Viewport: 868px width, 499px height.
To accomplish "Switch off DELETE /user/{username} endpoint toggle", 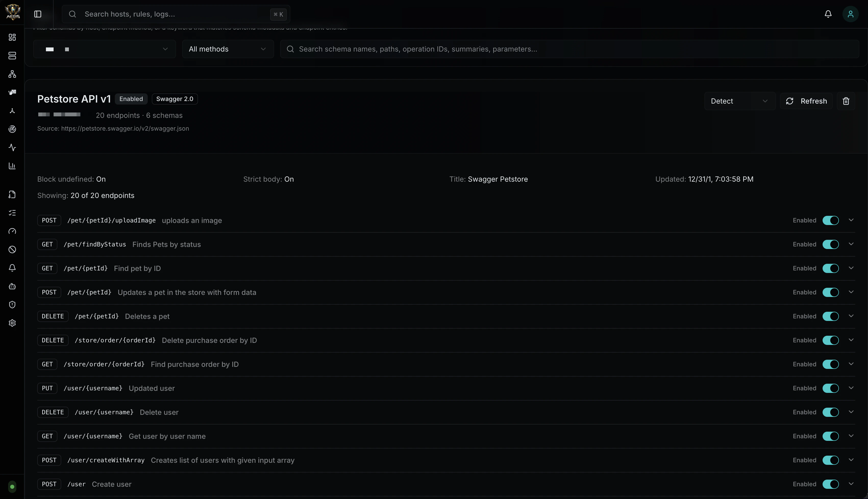I will click(830, 412).
